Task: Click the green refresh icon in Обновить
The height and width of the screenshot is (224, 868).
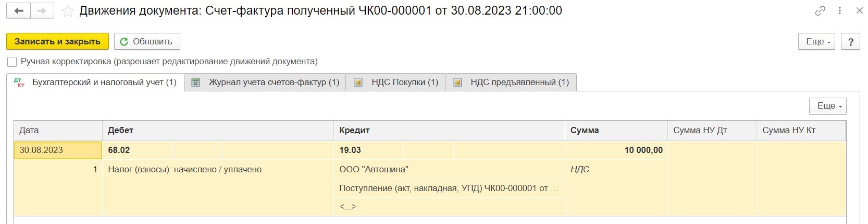Action: pos(124,42)
